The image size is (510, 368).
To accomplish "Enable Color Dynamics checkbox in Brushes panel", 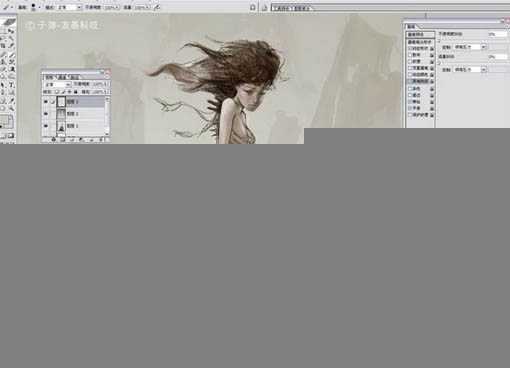I will (x=410, y=75).
